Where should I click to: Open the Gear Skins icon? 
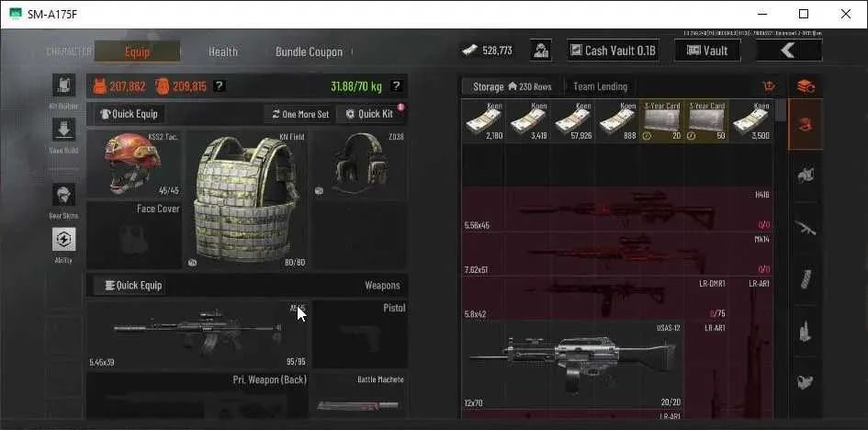[64, 195]
